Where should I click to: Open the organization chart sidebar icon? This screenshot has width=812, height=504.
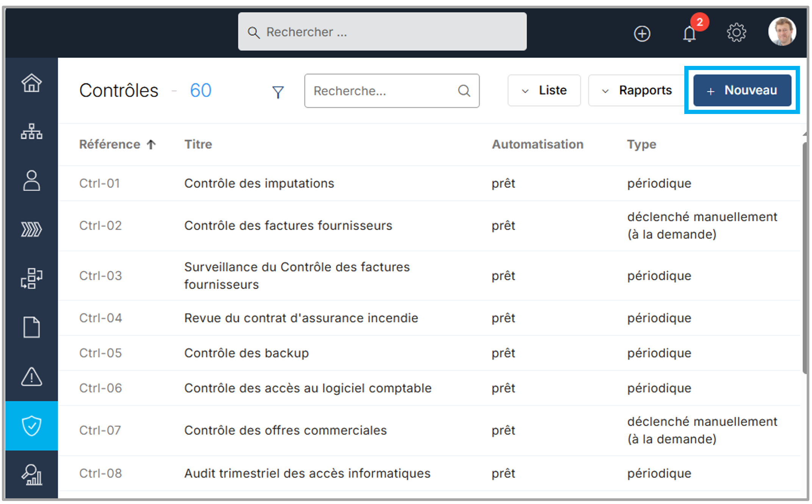click(x=31, y=131)
